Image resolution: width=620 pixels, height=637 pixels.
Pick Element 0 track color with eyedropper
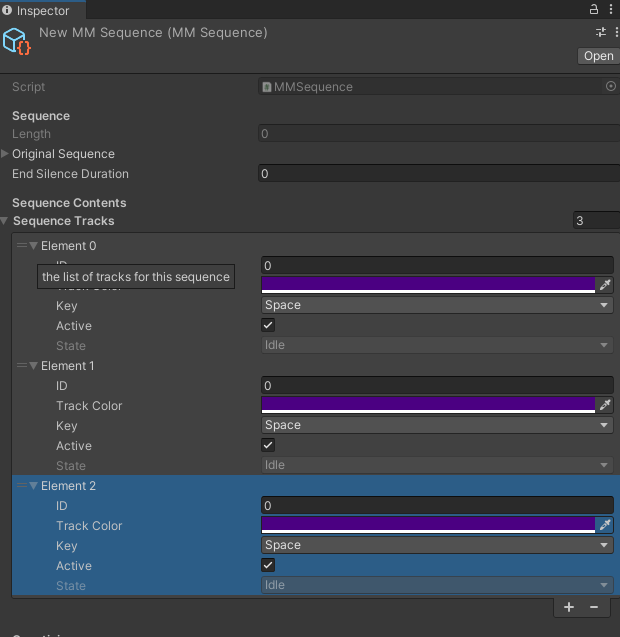(x=605, y=285)
